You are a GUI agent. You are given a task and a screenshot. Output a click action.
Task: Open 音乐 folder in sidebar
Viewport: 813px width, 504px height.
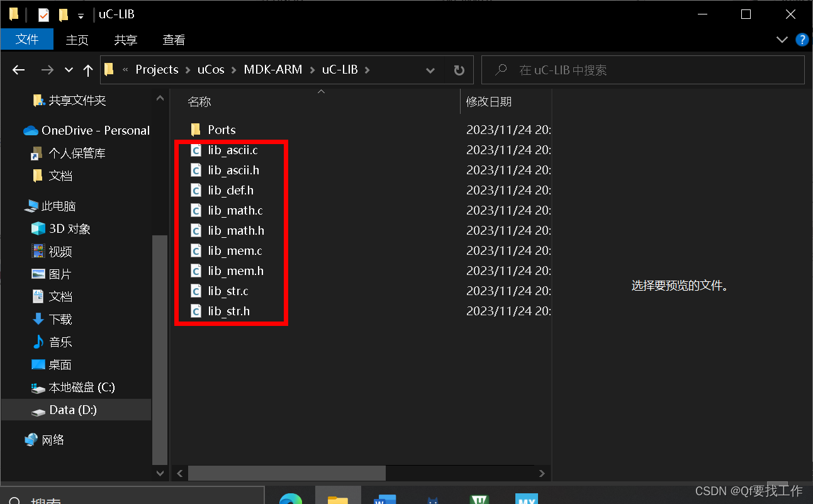[60, 342]
